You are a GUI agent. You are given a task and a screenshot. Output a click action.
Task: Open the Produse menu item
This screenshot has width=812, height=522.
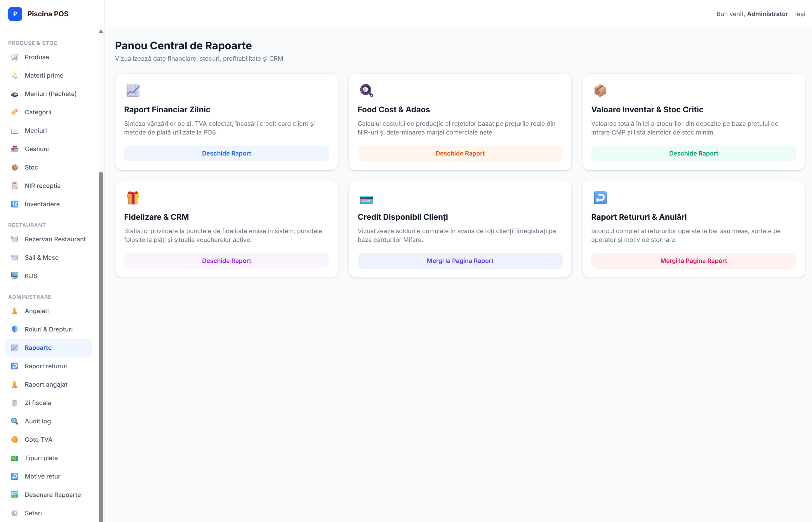pos(48,57)
